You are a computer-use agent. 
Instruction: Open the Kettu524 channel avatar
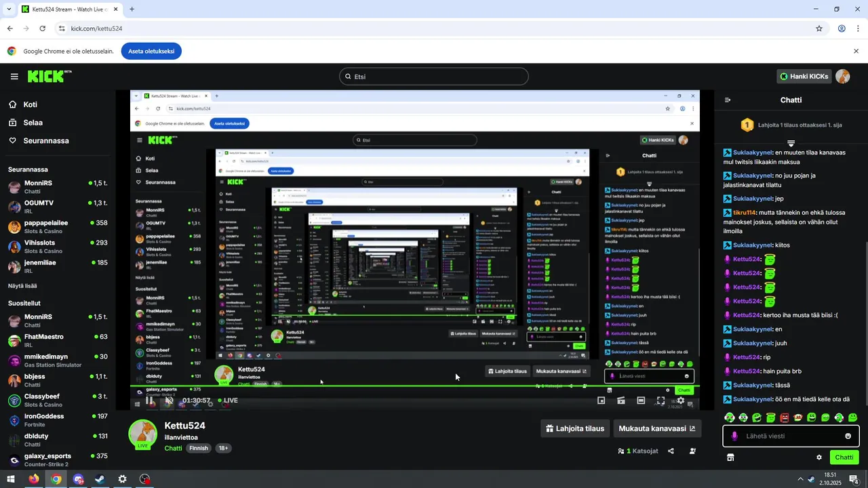click(143, 435)
